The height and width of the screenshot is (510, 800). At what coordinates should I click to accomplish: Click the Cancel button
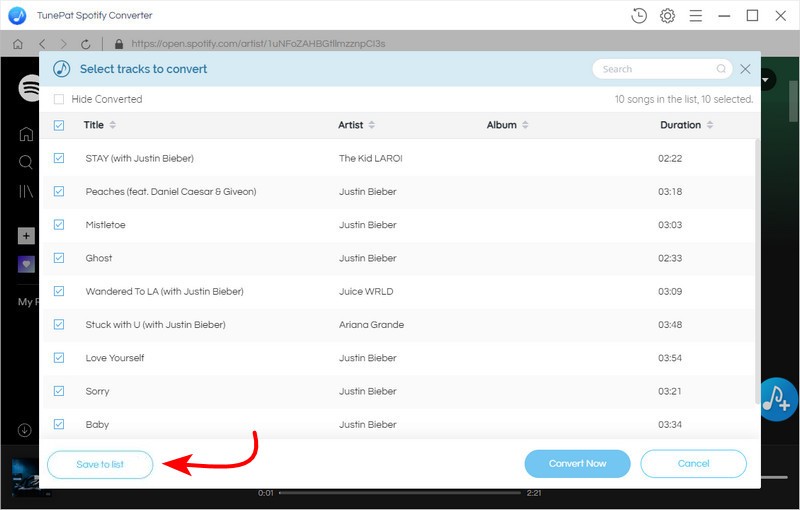693,464
